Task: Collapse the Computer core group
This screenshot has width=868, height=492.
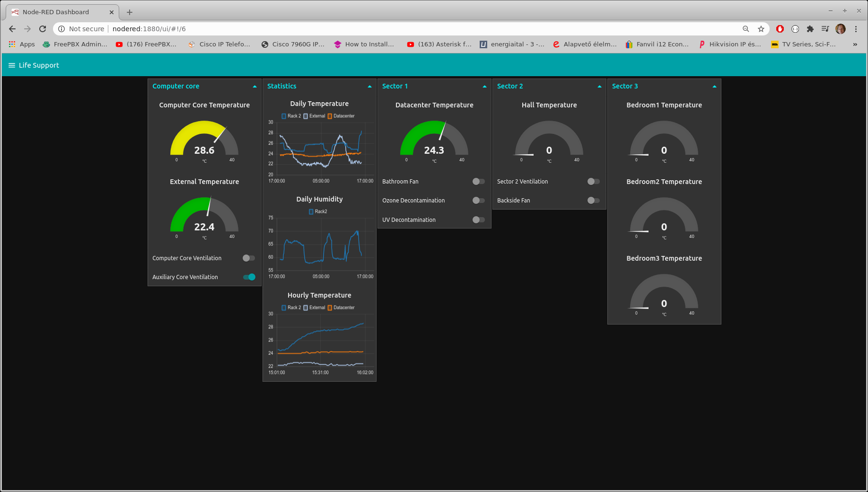Action: pyautogui.click(x=254, y=87)
